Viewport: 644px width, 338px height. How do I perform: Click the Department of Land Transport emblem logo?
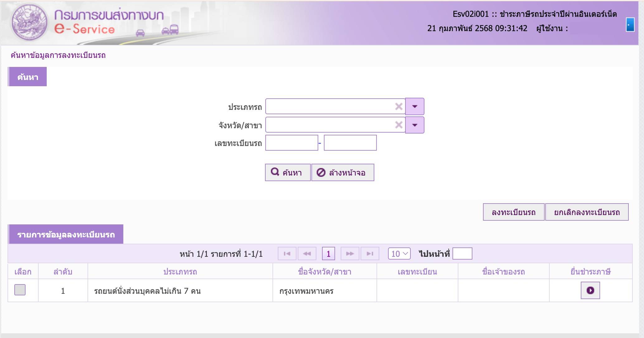[x=29, y=22]
